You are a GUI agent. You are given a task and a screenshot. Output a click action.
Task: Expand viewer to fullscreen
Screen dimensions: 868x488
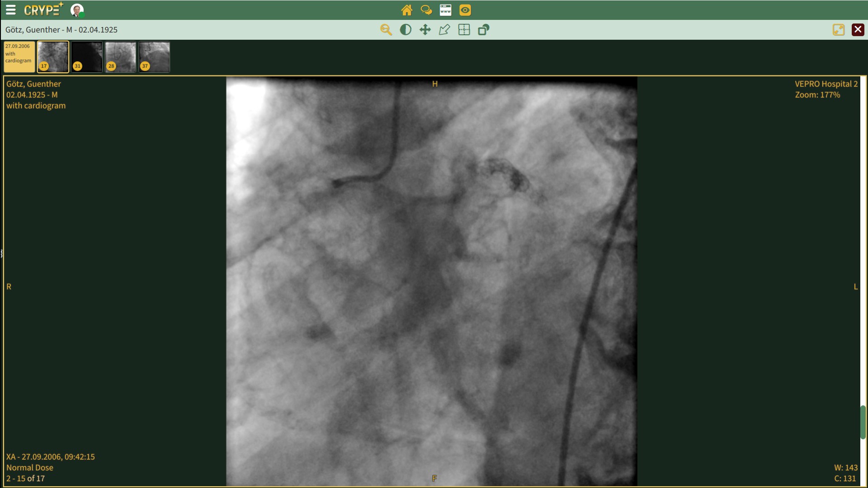[x=838, y=30]
